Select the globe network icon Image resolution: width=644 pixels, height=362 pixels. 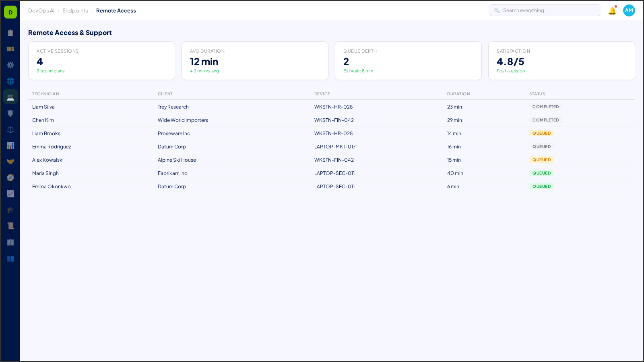pos(10,81)
